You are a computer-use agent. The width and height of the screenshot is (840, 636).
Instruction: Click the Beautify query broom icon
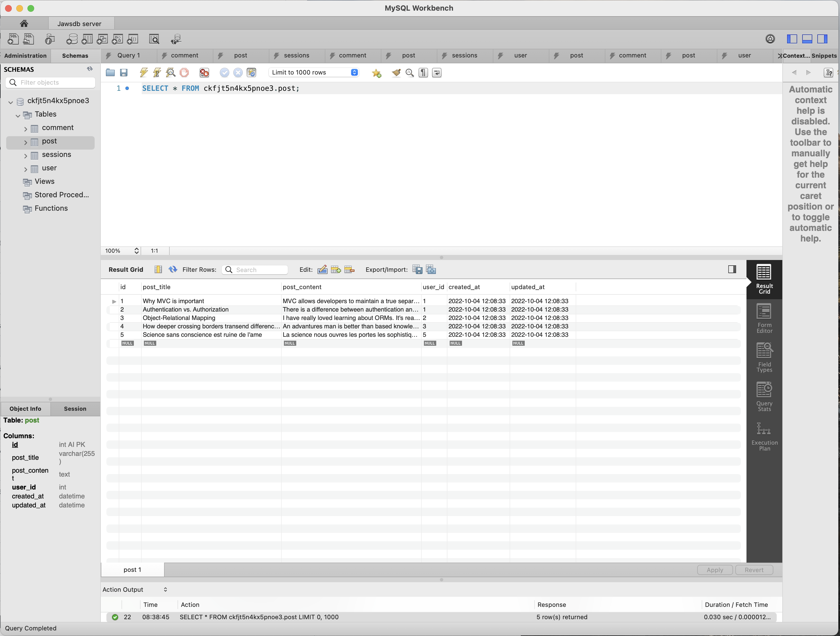[x=396, y=73]
